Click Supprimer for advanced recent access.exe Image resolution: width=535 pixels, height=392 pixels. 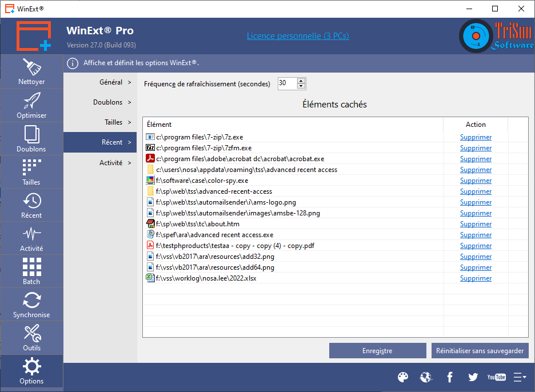coord(476,235)
